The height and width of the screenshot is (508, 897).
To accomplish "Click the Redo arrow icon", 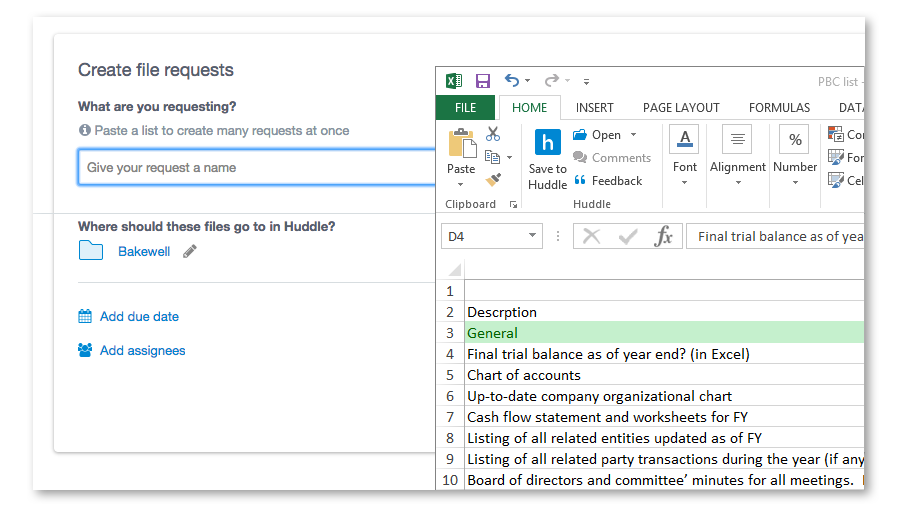I will point(551,81).
